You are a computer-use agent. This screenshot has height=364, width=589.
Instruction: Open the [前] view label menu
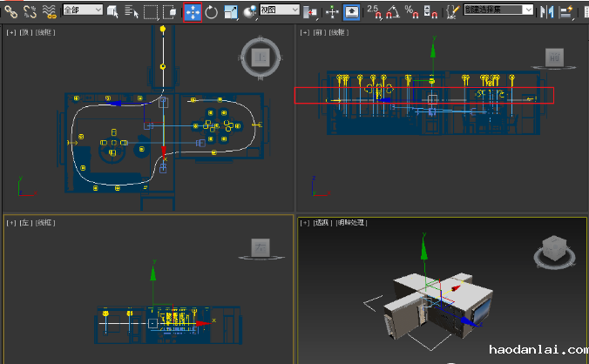[319, 32]
